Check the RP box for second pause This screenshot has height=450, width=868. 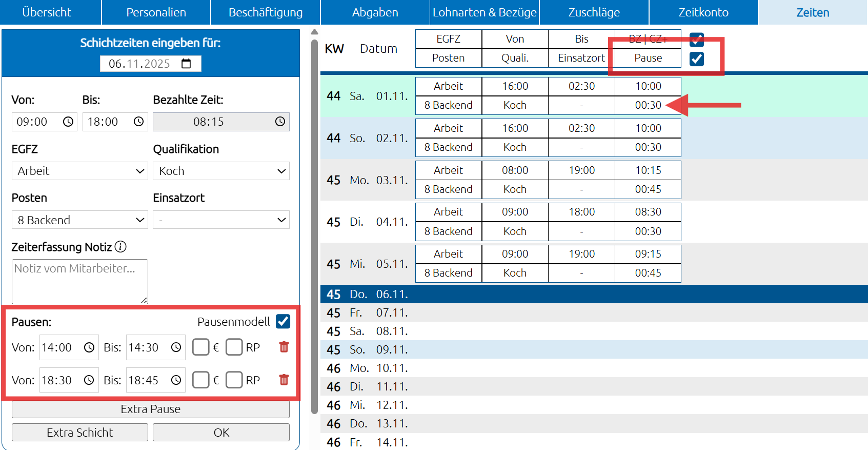pyautogui.click(x=234, y=380)
